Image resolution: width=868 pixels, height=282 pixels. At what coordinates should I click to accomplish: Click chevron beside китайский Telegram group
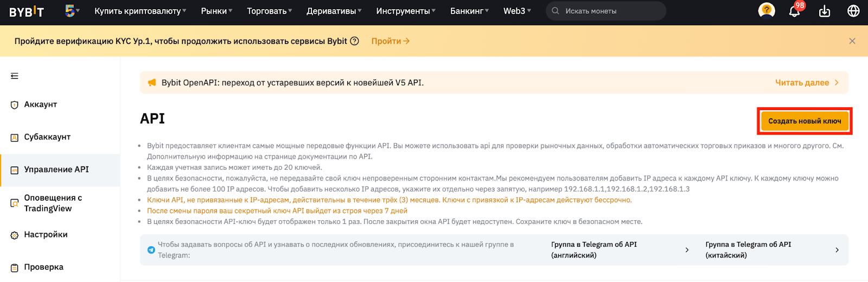point(837,250)
